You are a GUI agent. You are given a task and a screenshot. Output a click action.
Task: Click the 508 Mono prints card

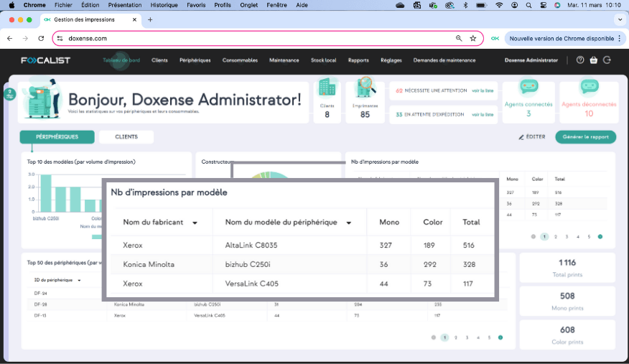pos(567,301)
